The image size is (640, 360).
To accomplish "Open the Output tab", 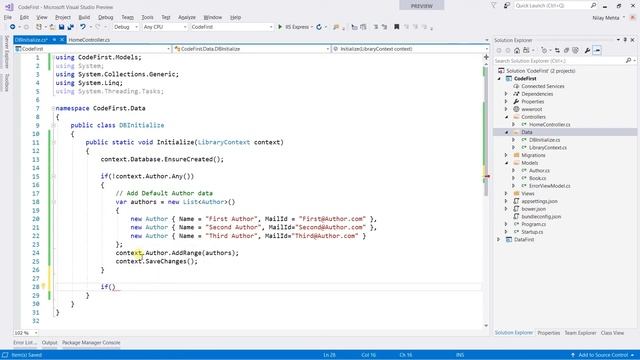I will coord(49,343).
